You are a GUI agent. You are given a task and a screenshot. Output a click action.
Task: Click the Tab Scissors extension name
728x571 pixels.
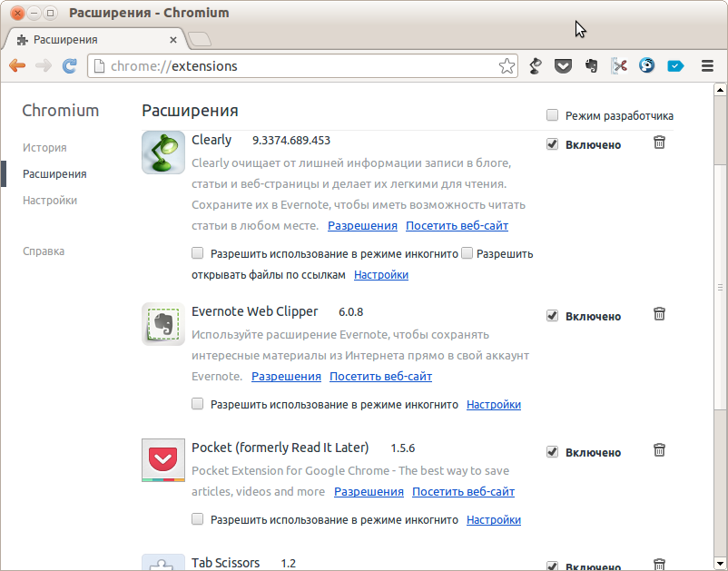[226, 563]
